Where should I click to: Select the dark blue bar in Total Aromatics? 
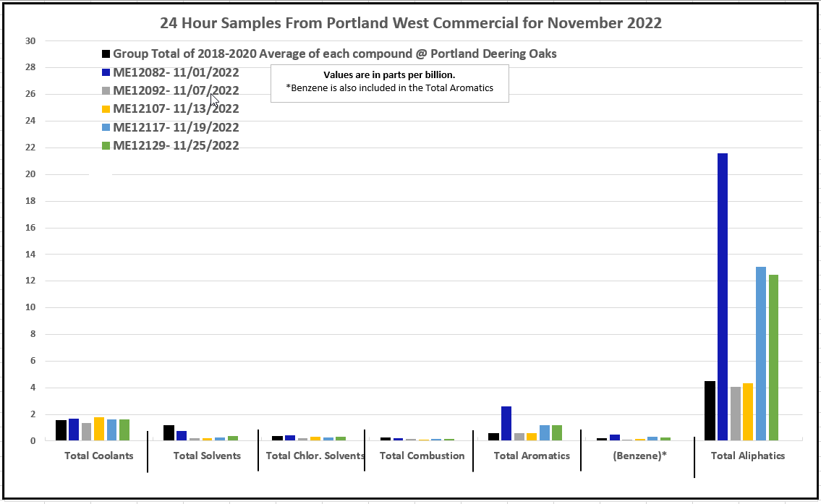(x=506, y=423)
